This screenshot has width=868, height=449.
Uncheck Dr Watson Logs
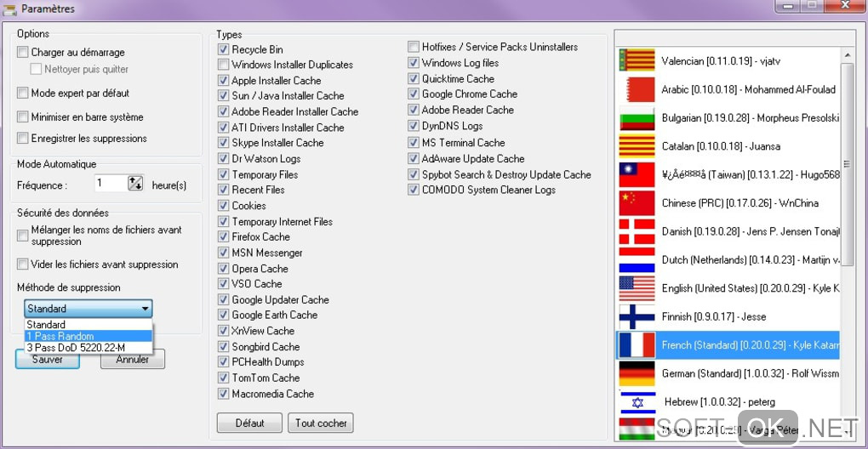tap(223, 159)
